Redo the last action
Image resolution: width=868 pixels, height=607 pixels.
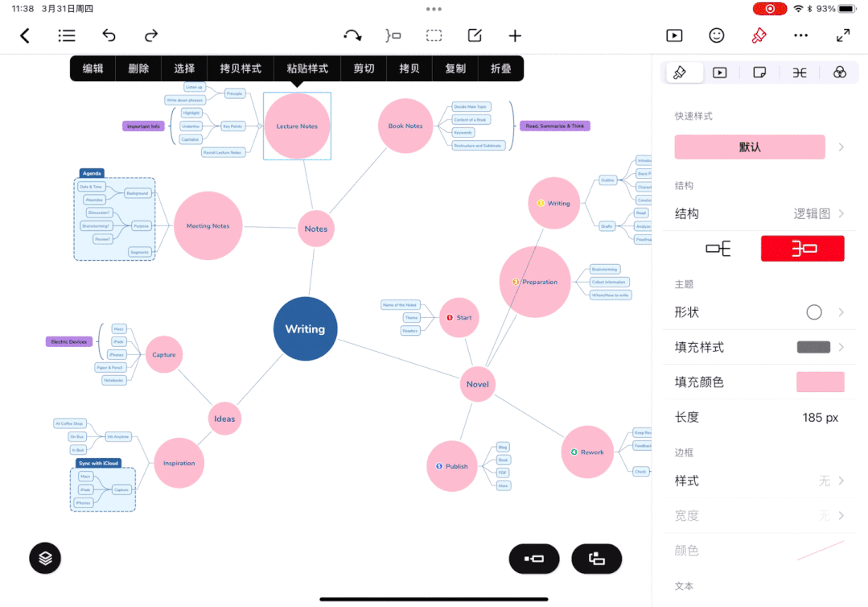pos(150,35)
